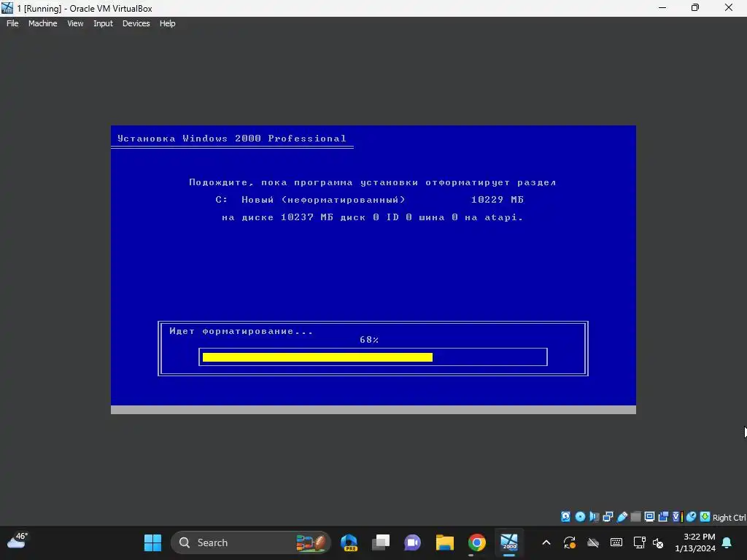Viewport: 747px width, 560px height.
Task: Click the 'Идет форматирование...' status text
Action: point(241,331)
